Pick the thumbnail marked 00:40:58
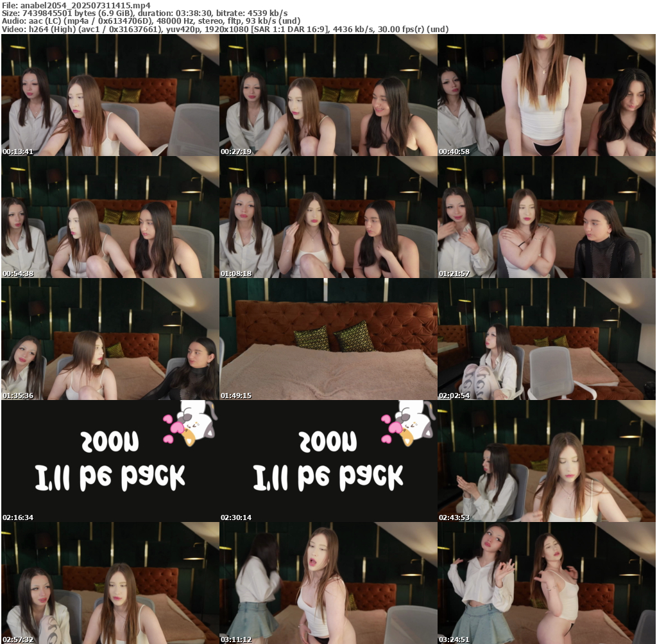Viewport: 657px width, 644px height. pyautogui.click(x=547, y=95)
